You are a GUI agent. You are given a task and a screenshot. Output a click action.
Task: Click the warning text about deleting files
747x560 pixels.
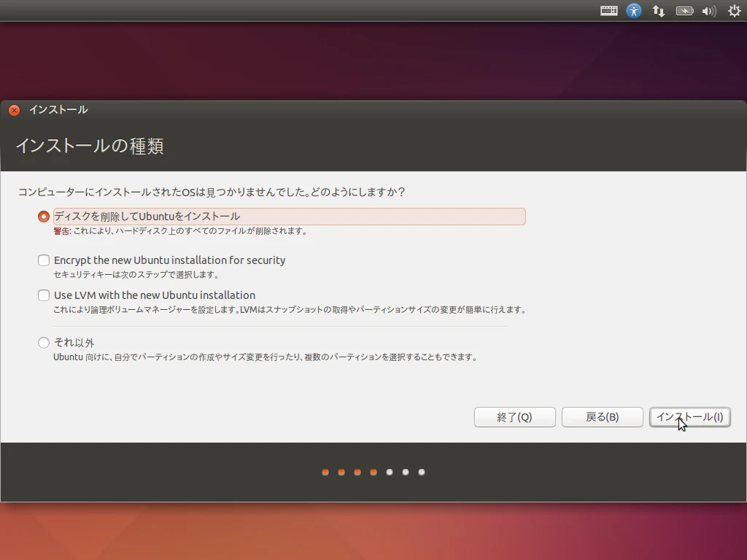tap(181, 231)
